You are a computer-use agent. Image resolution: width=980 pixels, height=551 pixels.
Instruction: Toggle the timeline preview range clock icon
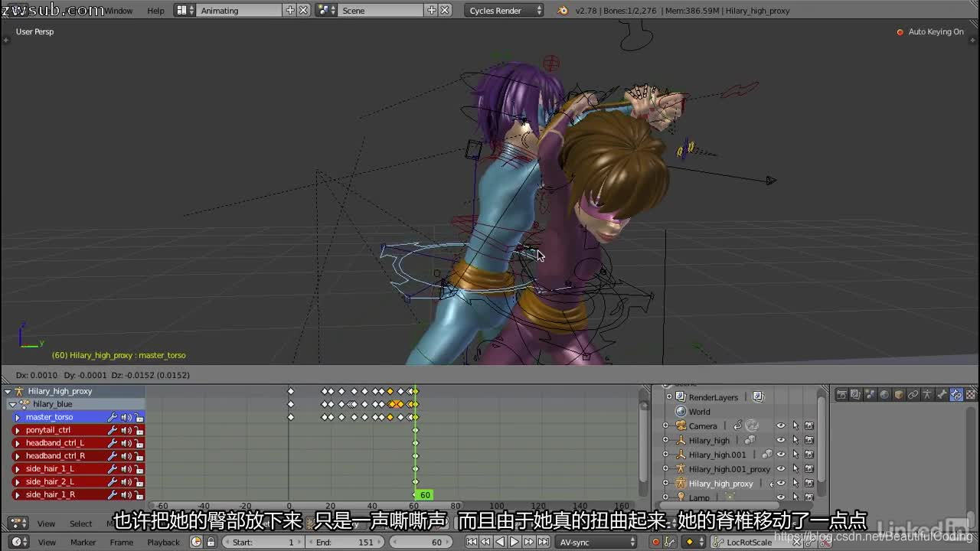[x=196, y=542]
